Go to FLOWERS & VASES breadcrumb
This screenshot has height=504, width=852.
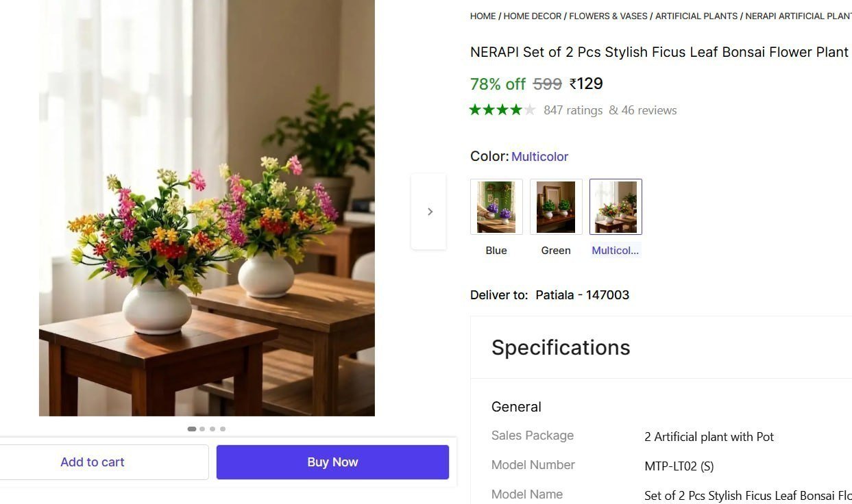pos(608,16)
